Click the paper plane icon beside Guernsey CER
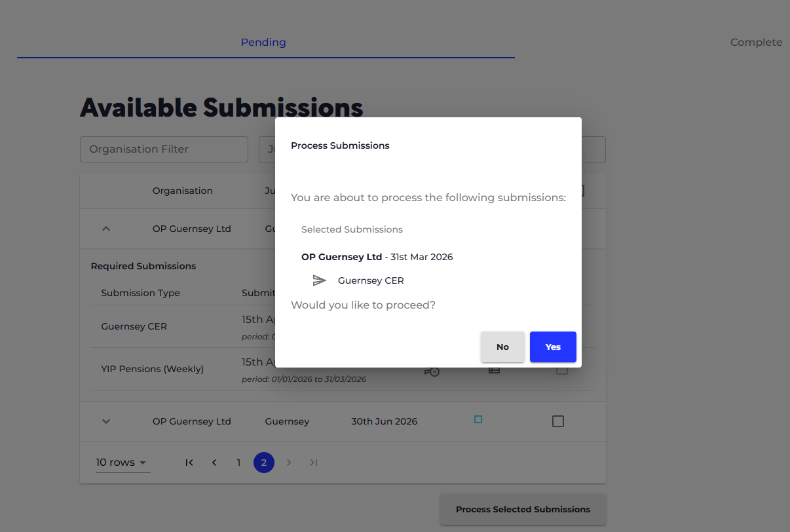 319,280
